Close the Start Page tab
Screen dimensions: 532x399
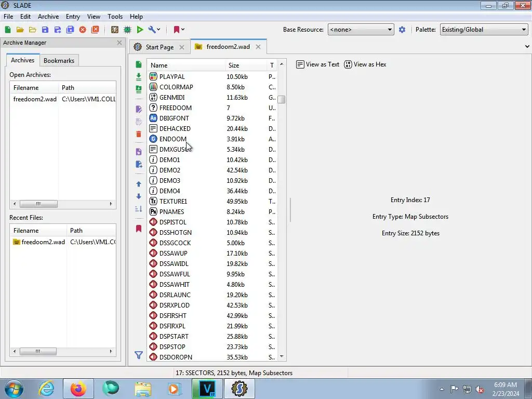(182, 47)
